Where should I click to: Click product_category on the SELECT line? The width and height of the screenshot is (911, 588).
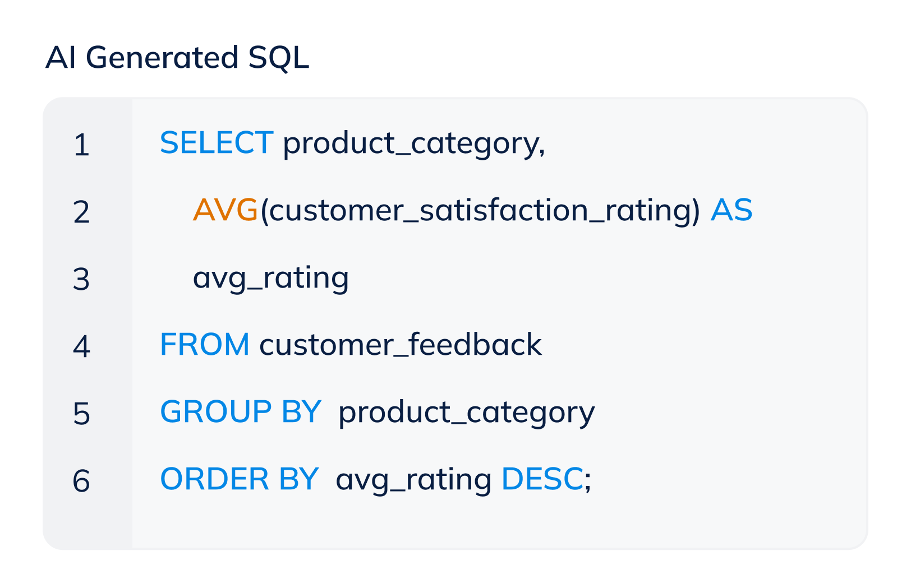(413, 144)
